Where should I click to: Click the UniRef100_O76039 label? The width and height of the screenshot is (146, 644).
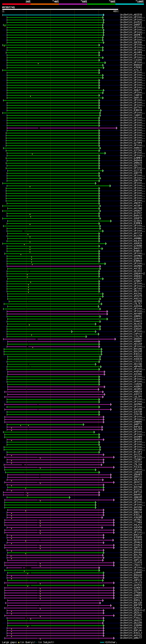point(131,414)
